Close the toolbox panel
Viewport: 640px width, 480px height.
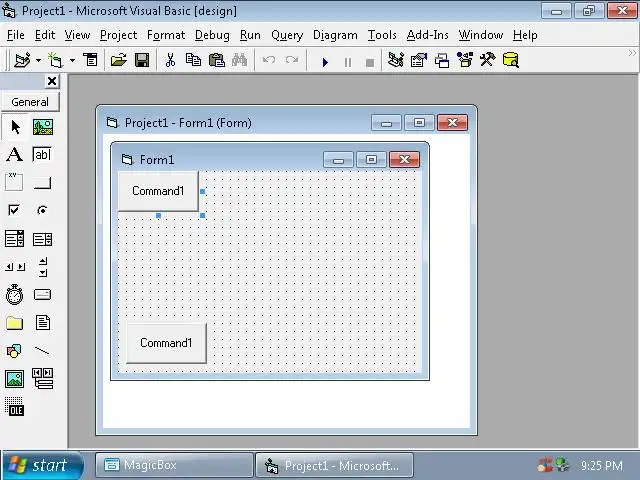52,81
